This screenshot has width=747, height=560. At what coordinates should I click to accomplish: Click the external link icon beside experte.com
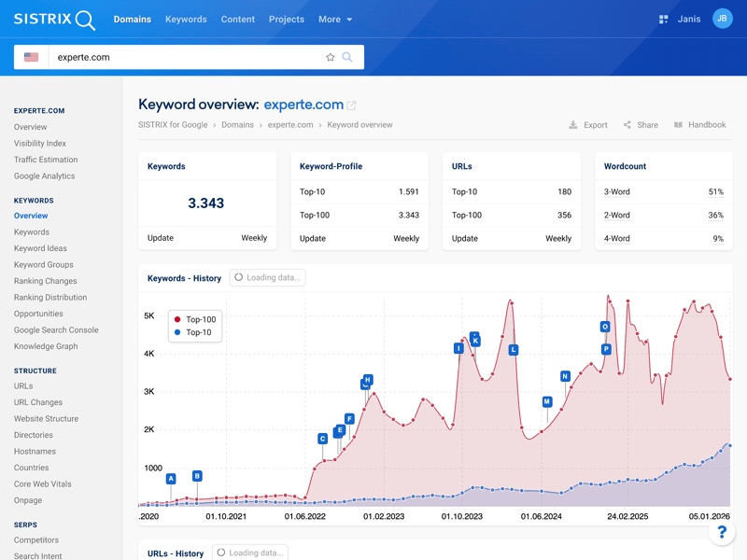(x=352, y=105)
